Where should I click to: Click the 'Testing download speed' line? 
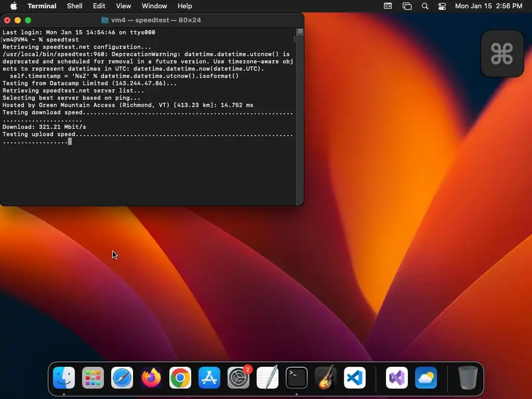coord(148,113)
